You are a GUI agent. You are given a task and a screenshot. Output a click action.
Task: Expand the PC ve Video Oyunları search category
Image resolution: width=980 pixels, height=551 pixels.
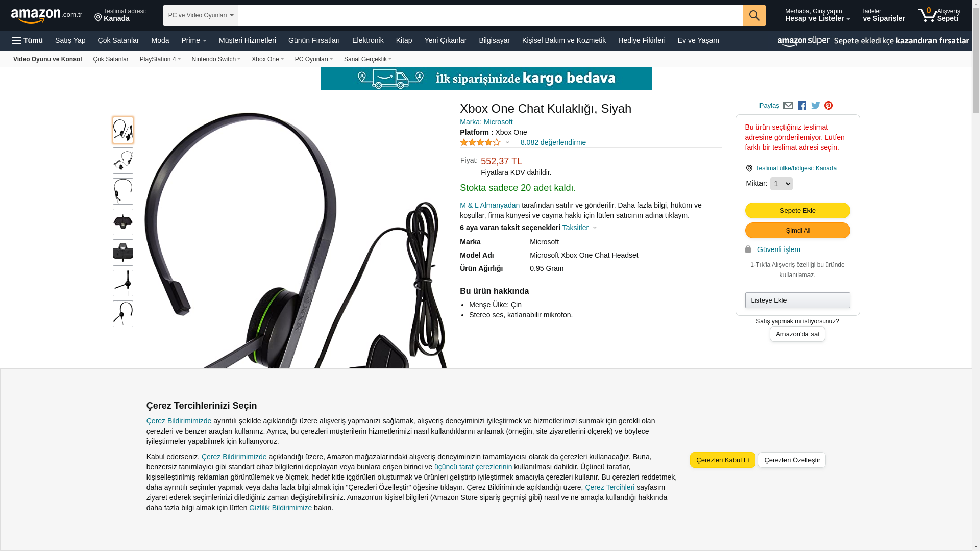(201, 15)
